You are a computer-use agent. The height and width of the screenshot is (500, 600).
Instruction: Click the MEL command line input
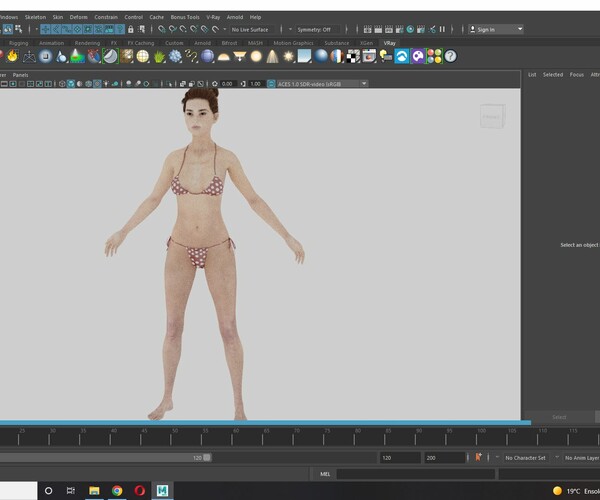416,474
